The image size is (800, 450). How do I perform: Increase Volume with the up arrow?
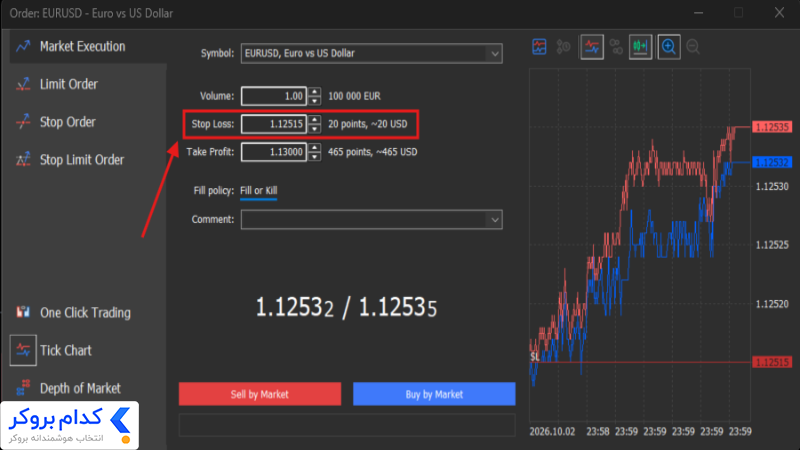tap(315, 92)
